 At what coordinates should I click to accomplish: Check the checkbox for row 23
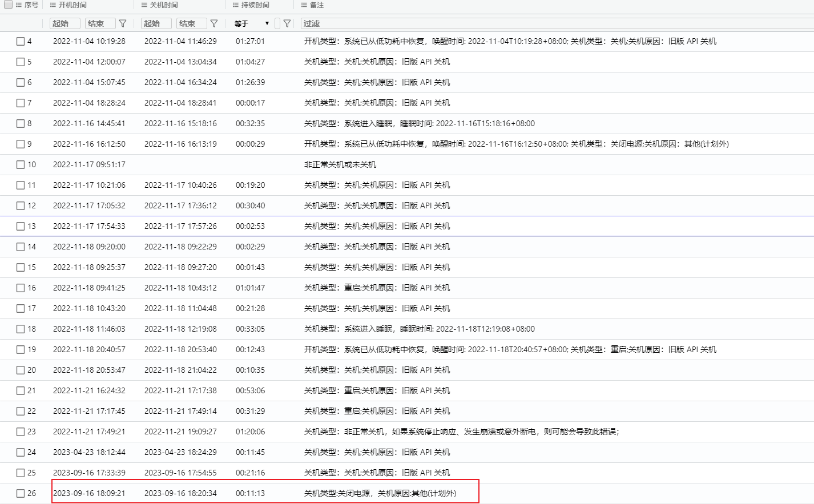point(21,432)
